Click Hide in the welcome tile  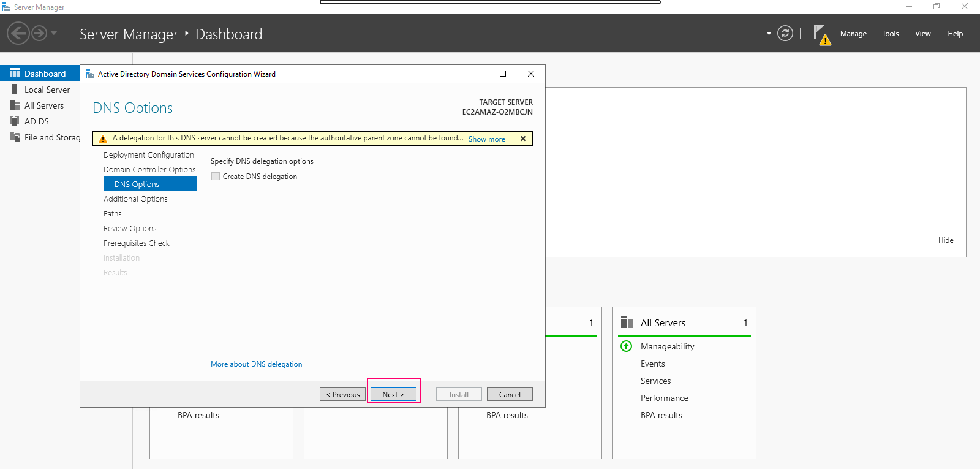946,240
